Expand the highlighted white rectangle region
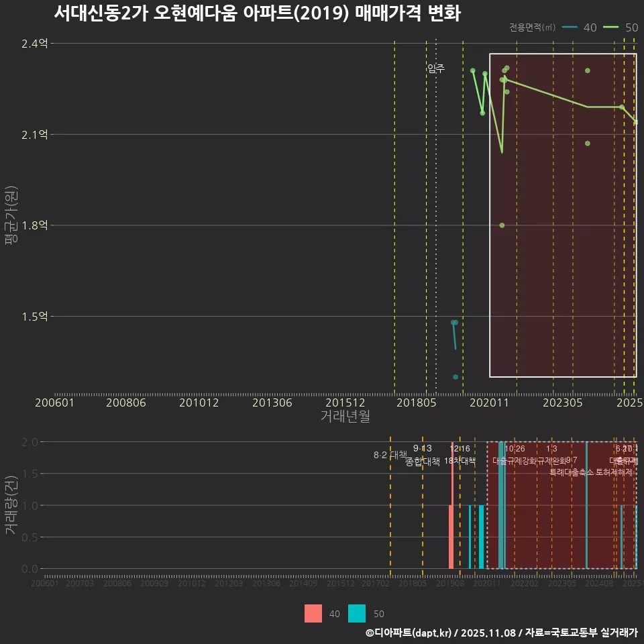The width and height of the screenshot is (644, 644). (x=563, y=215)
